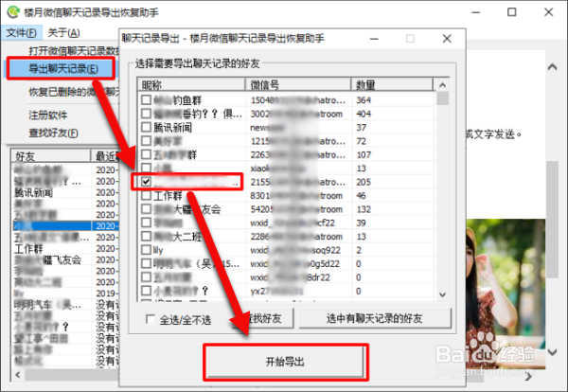The height and width of the screenshot is (392, 568).
Task: Close the 聊天记录导出 dialog
Action: (x=447, y=39)
